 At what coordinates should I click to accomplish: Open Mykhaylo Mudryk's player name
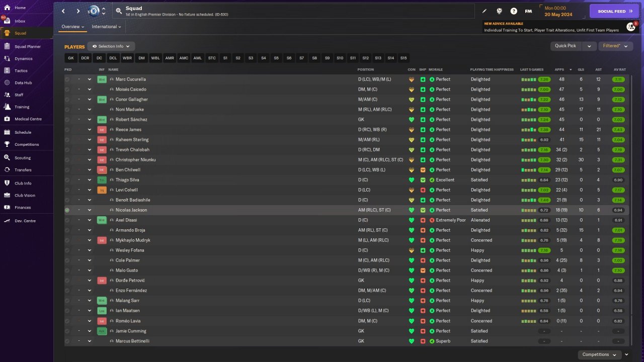coord(133,240)
